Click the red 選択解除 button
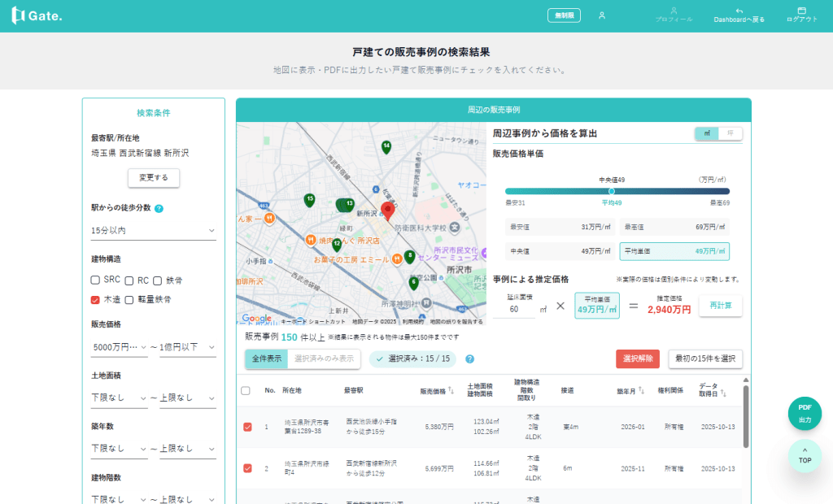 click(637, 358)
